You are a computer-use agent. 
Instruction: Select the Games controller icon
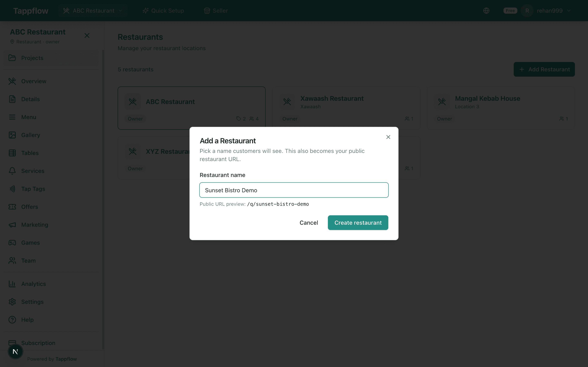point(12,242)
